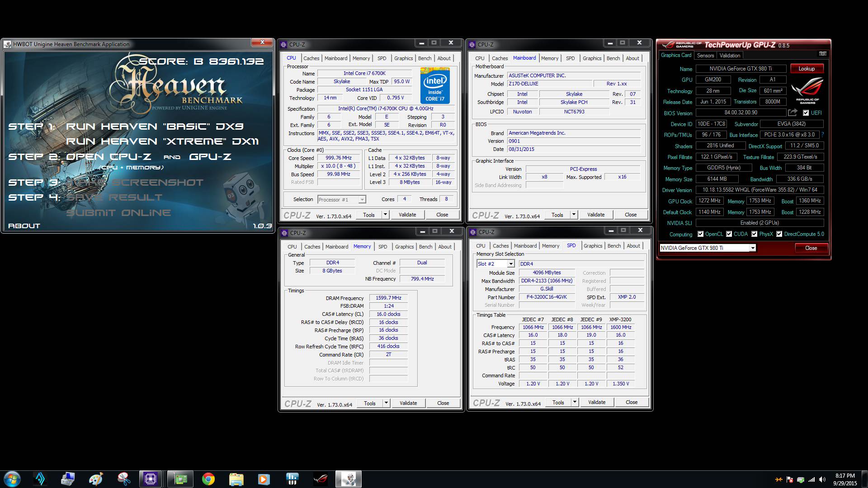
Task: Open Graphics tab in the CPU-Z Memory window
Action: click(404, 247)
